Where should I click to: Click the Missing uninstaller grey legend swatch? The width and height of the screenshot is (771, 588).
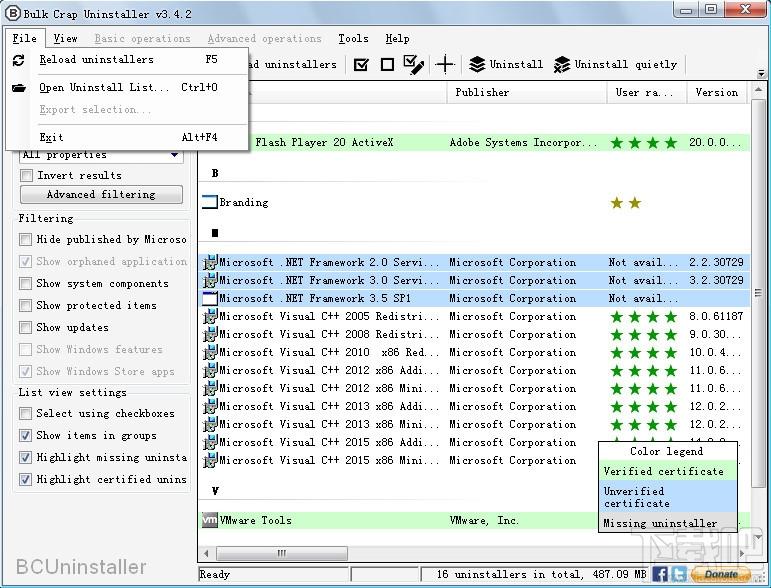click(668, 523)
